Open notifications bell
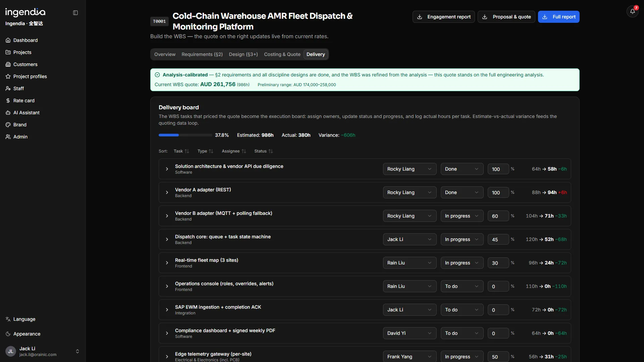Screen dimensions: 644x362 click(632, 11)
